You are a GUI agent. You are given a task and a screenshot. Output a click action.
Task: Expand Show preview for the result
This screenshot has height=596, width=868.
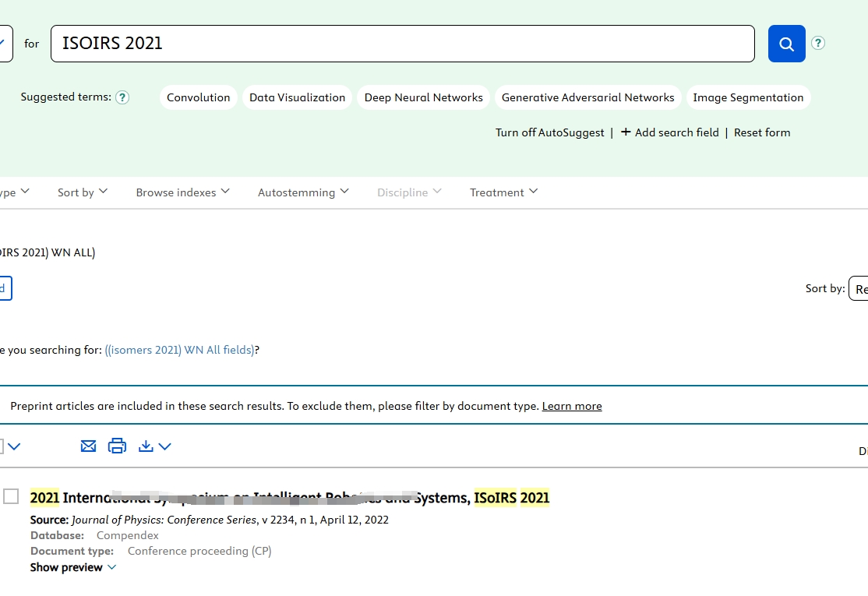pyautogui.click(x=73, y=567)
